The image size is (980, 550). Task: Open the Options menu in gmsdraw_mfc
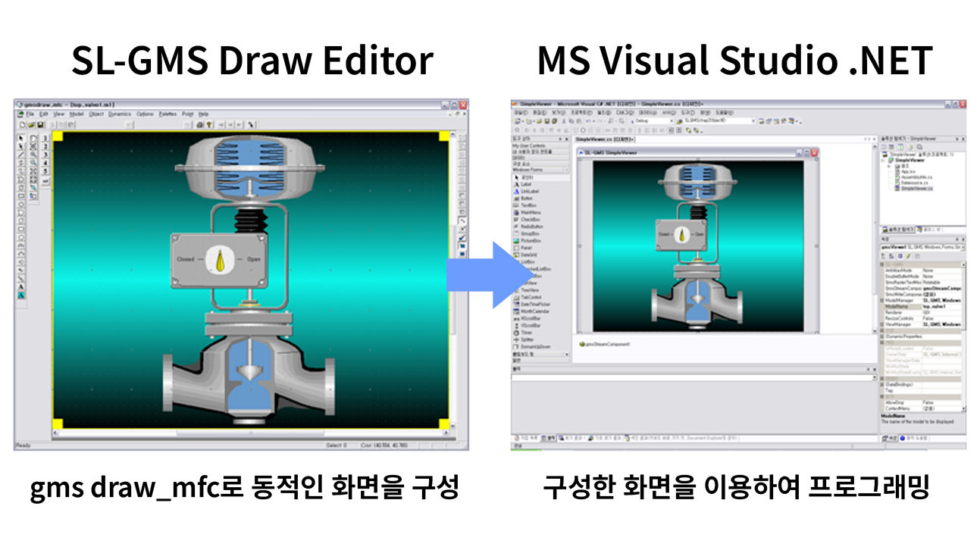click(145, 114)
